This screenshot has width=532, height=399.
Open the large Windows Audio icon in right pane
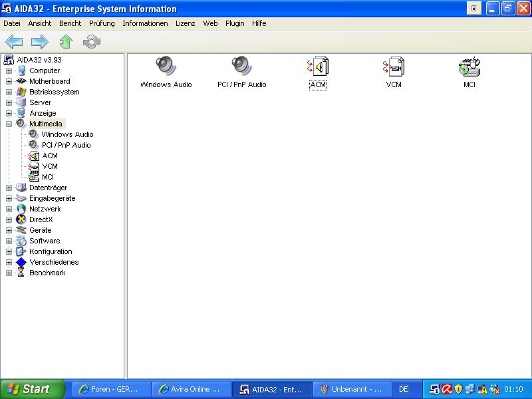tap(166, 66)
